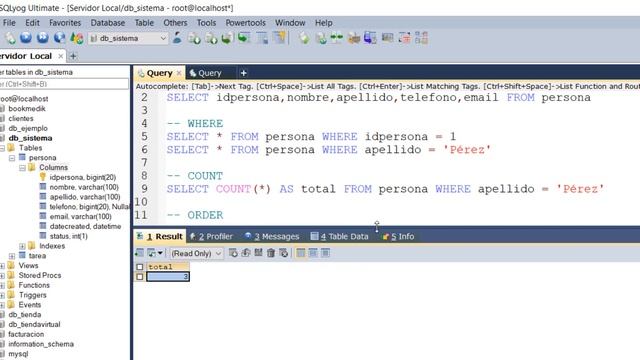The image size is (640, 360).
Task: Open the 5 Info tab
Action: tap(398, 236)
